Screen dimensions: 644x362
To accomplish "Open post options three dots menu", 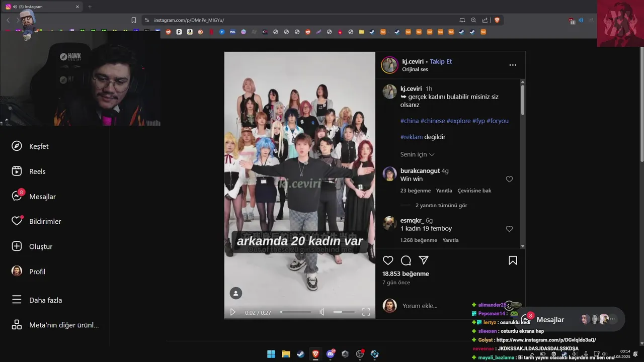I will [513, 65].
